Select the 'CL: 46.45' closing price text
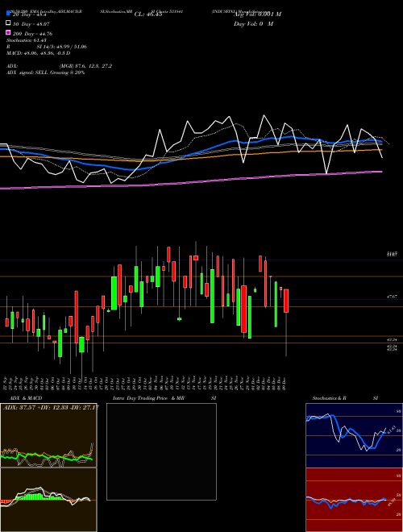The image size is (403, 532). click(148, 15)
